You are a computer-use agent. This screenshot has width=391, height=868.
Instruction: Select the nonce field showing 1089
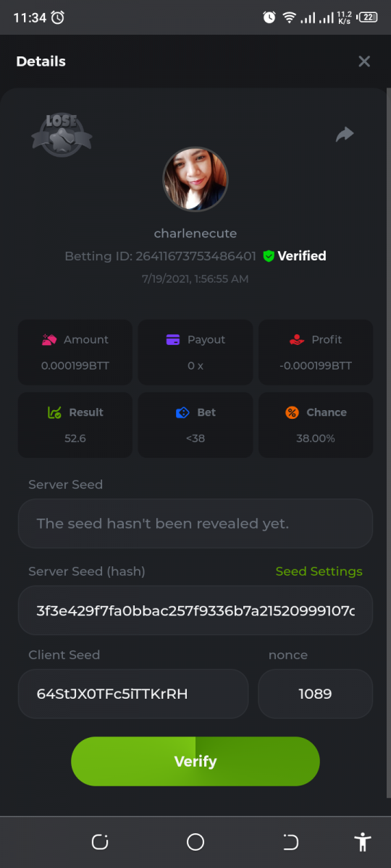[316, 694]
